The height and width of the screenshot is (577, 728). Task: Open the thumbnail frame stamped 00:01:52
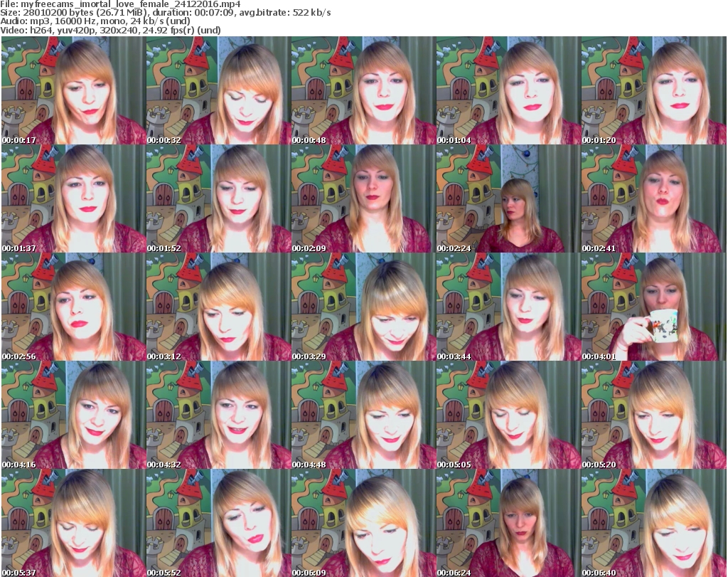pos(219,198)
